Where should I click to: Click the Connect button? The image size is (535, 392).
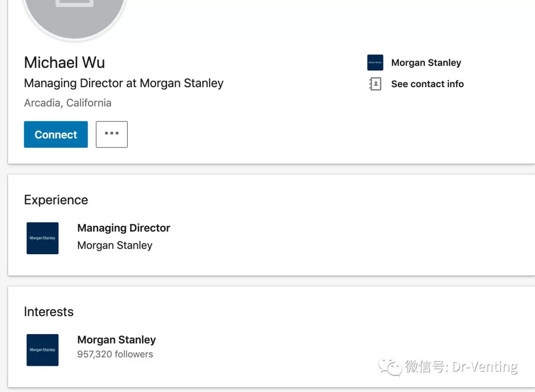point(55,134)
